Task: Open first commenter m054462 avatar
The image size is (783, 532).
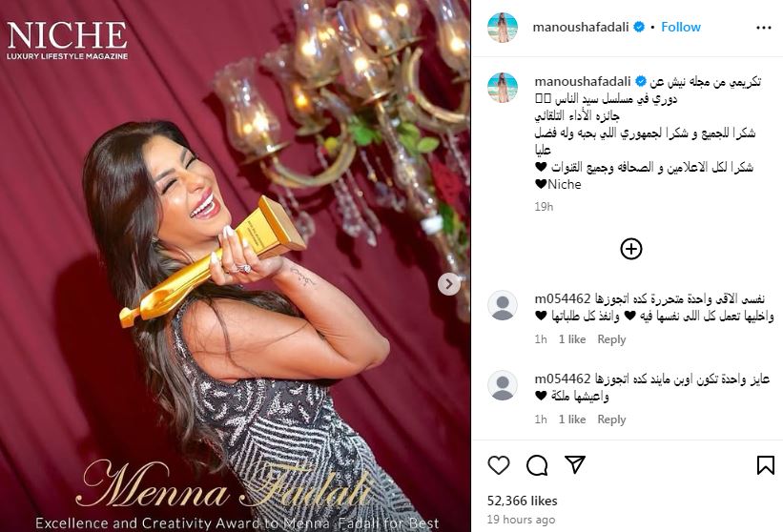Action: click(x=503, y=305)
